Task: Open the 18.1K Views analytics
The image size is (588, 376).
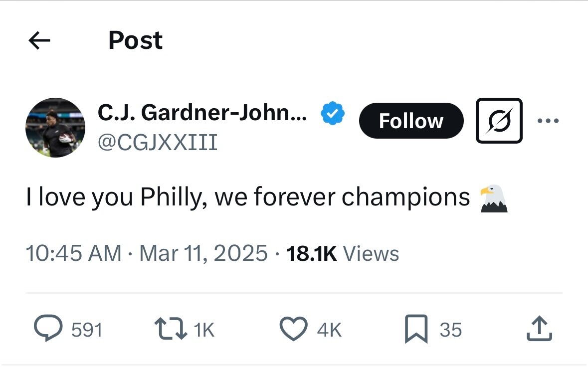Action: [343, 253]
